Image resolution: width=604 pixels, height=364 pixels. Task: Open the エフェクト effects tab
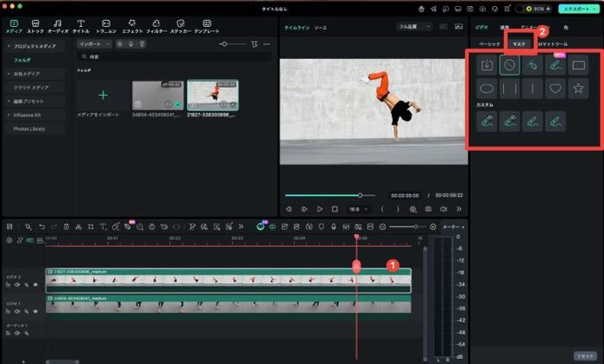pos(132,26)
